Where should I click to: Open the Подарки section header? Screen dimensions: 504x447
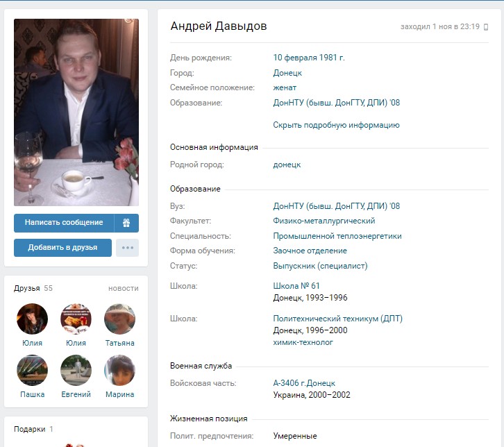[30, 429]
